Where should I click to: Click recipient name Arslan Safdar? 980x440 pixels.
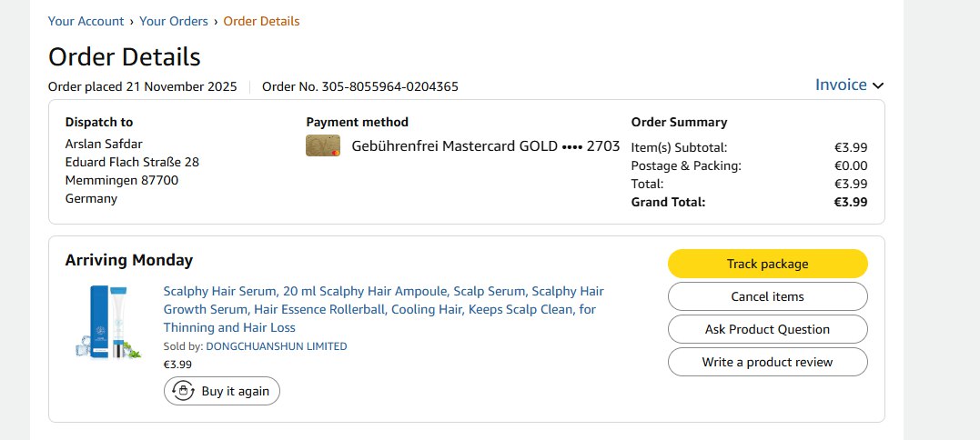pyautogui.click(x=104, y=144)
